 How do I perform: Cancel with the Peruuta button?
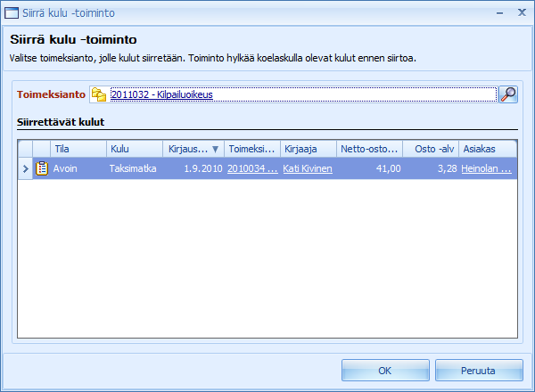pos(479,371)
